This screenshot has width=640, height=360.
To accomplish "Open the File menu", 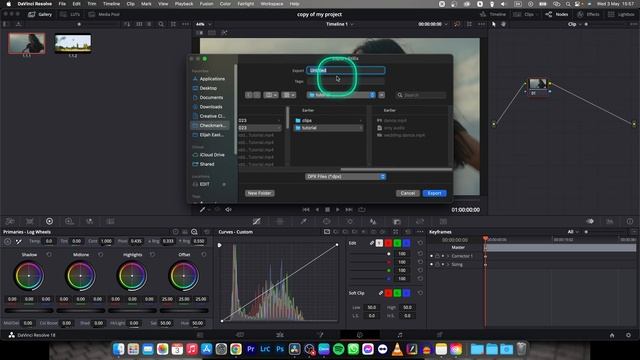I will click(x=62, y=4).
